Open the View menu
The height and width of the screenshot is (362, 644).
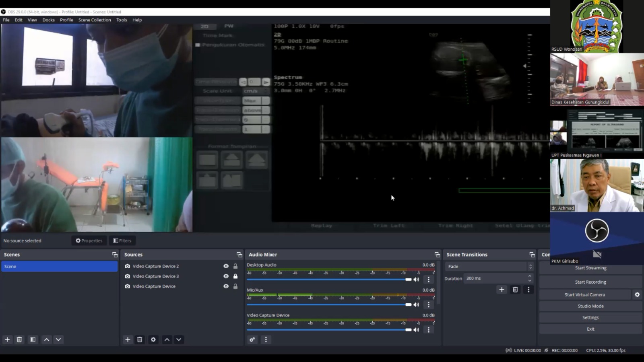coord(32,20)
